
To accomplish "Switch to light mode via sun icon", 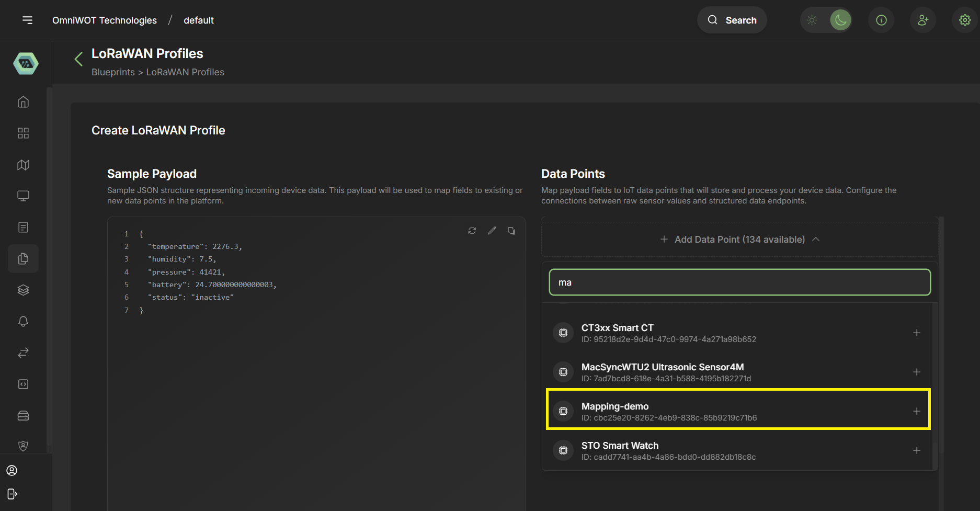I will coord(812,20).
